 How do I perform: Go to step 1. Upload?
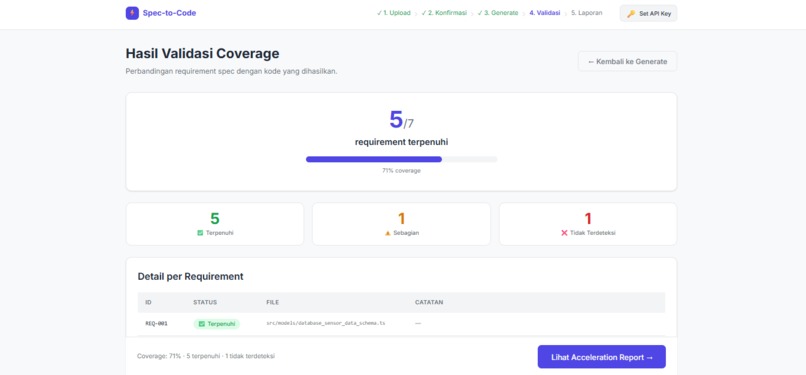[x=394, y=13]
